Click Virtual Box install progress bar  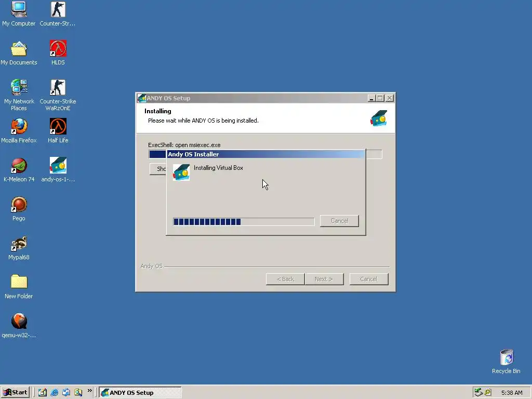click(244, 222)
